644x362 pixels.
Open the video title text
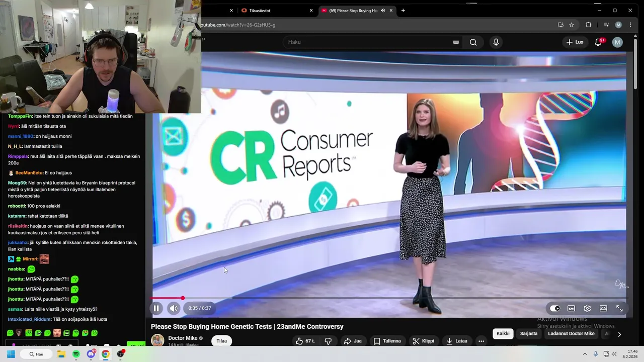(x=247, y=326)
